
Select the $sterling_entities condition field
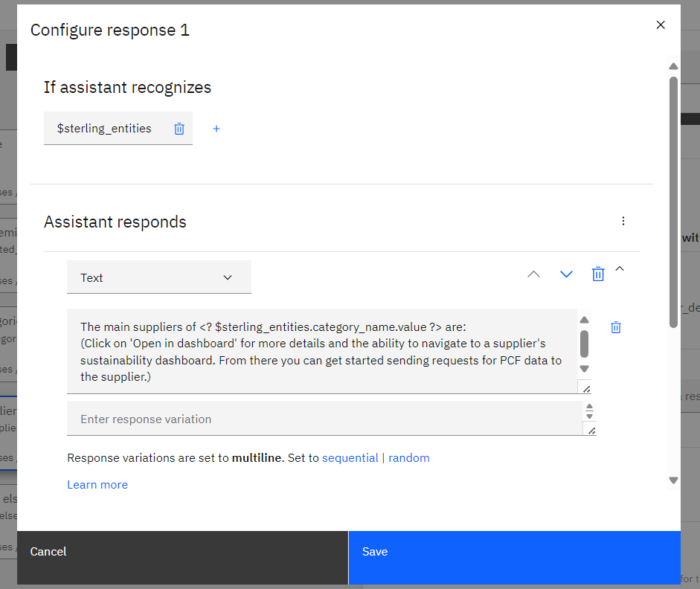coord(104,128)
